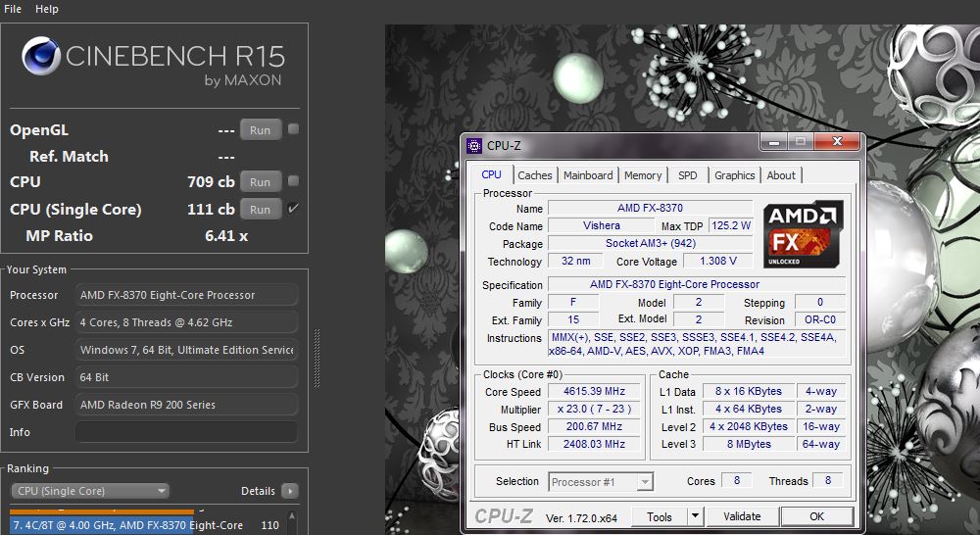Image resolution: width=980 pixels, height=535 pixels.
Task: Run the CPU benchmark
Action: click(260, 182)
